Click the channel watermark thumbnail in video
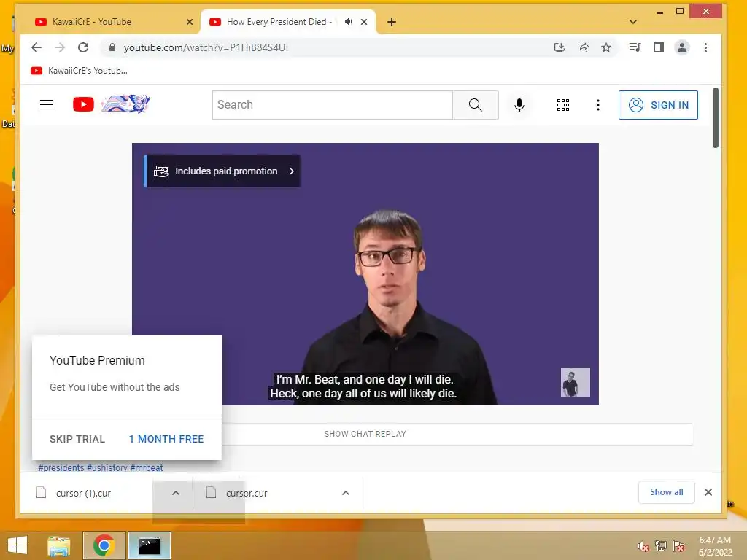 pyautogui.click(x=575, y=382)
